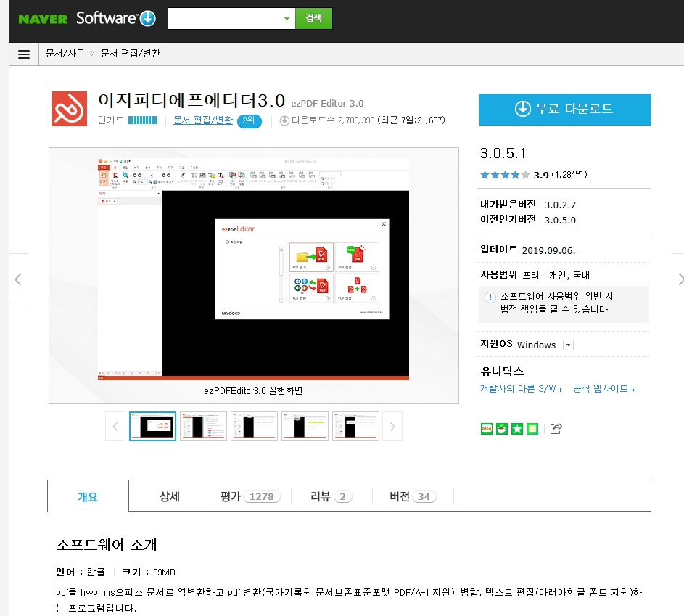Click the version number 3.0.5.1

coord(503,154)
